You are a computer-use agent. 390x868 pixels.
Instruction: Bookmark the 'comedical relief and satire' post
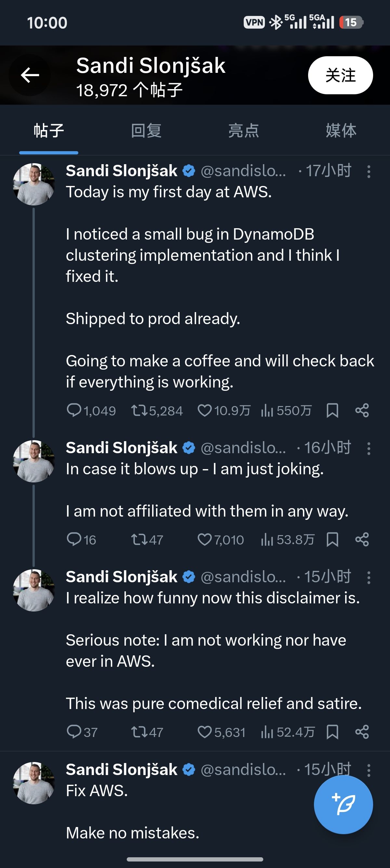point(332,732)
